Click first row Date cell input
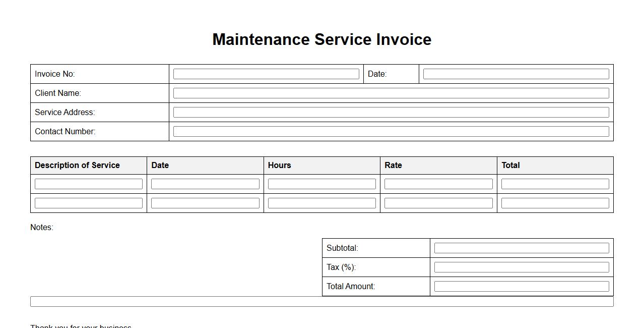Image resolution: width=644 pixels, height=328 pixels. [205, 184]
